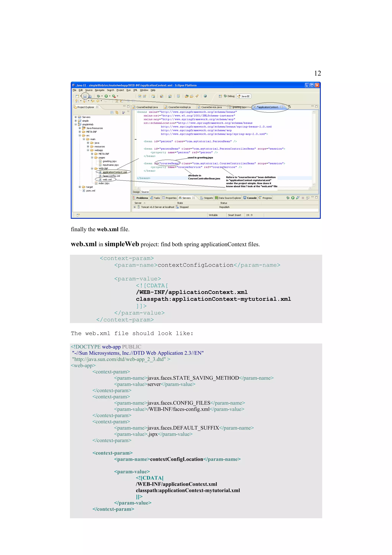Click the Server column header
The height and width of the screenshot is (555, 392).
[x=154, y=203]
